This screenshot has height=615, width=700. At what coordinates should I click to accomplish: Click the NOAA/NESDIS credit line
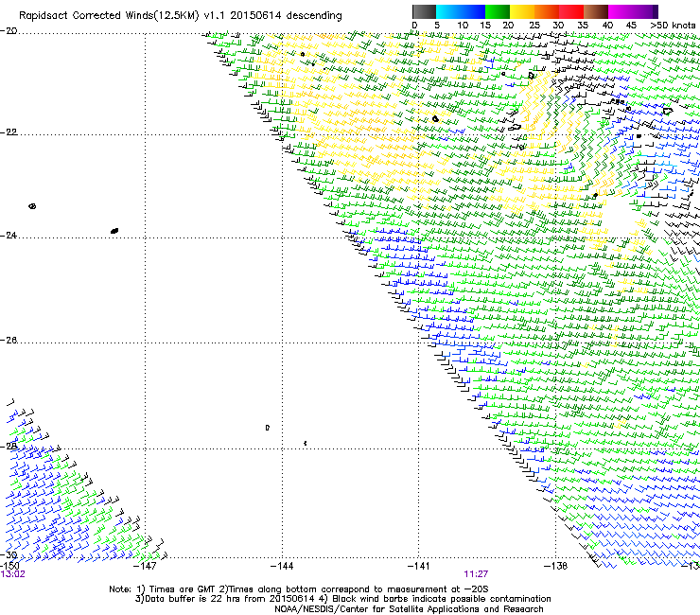pyautogui.click(x=409, y=608)
